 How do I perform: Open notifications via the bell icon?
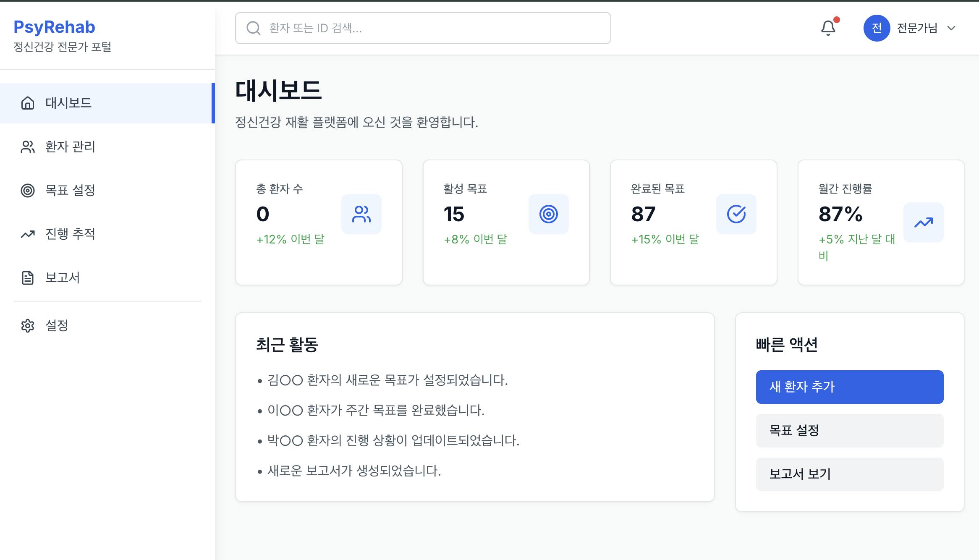[x=828, y=28]
